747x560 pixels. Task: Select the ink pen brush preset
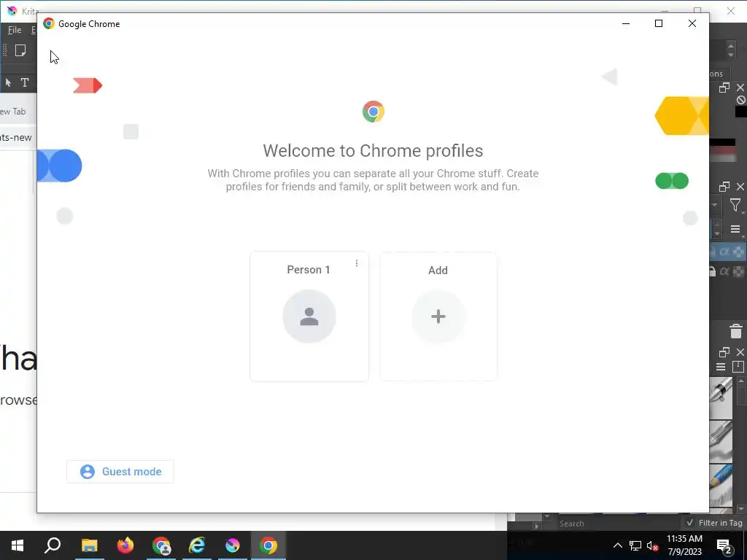click(x=721, y=398)
